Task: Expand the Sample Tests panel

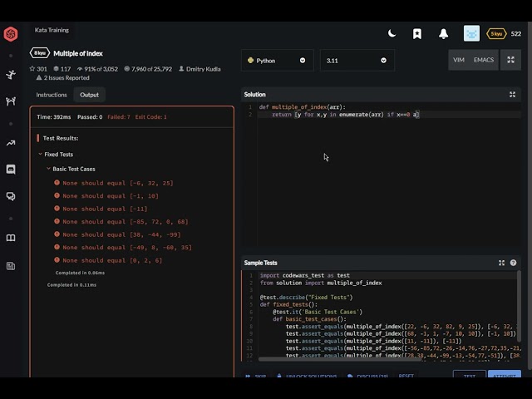Action: 501,263
